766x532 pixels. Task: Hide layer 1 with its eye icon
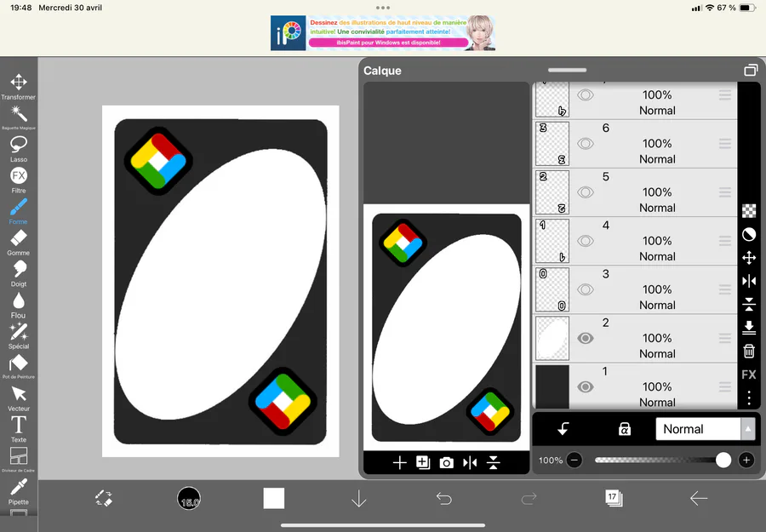(586, 387)
